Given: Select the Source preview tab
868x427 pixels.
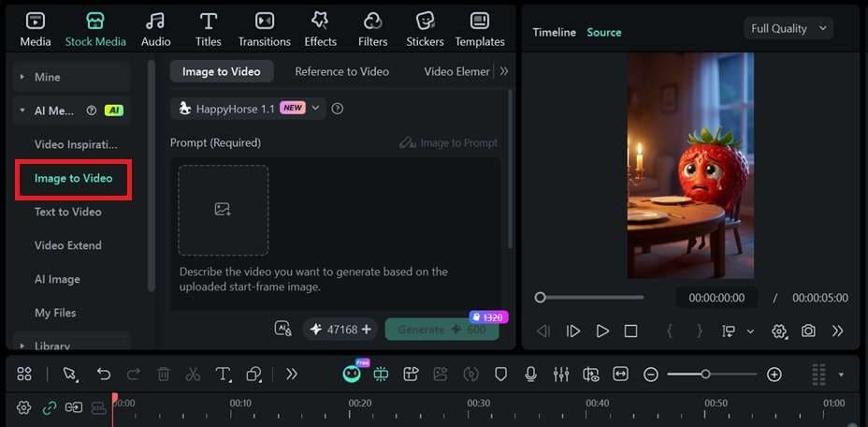Looking at the screenshot, I should point(604,32).
